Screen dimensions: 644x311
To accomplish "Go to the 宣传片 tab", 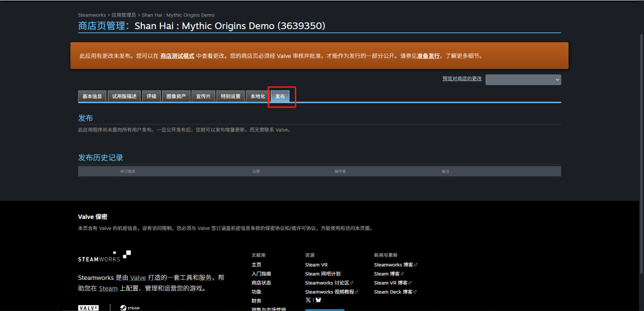I will (x=203, y=96).
